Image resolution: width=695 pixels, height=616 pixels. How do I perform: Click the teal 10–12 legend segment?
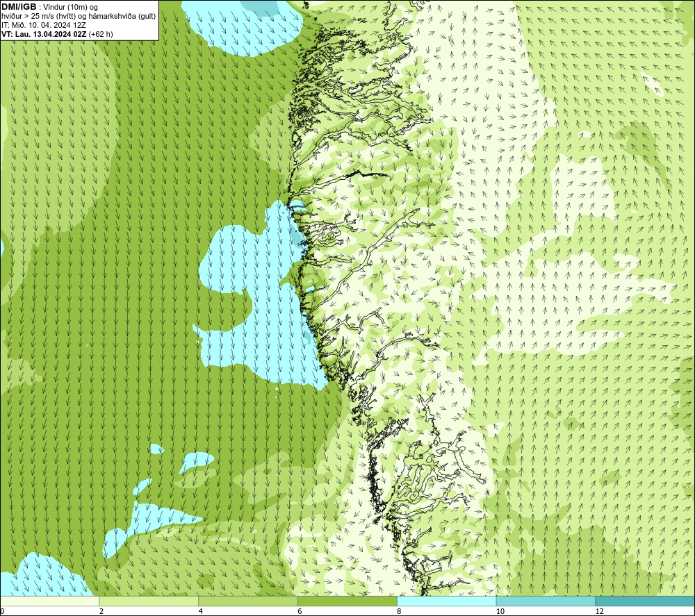546,601
